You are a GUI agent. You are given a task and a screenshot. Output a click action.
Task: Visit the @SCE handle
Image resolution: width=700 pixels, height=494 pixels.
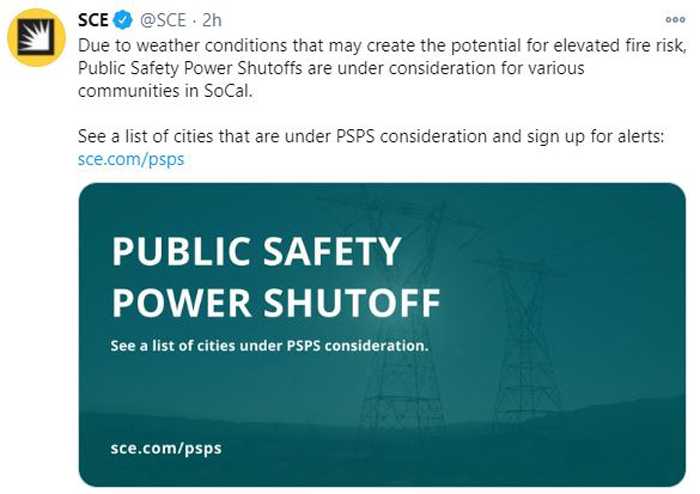[163, 20]
